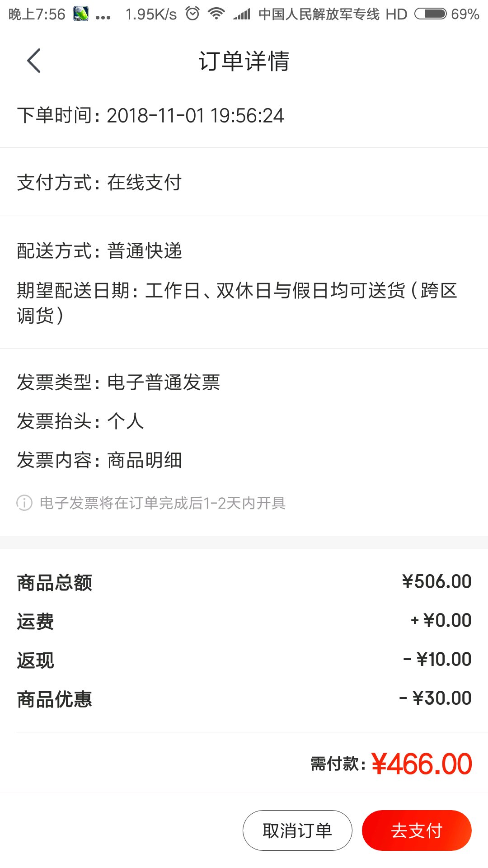Image resolution: width=488 pixels, height=868 pixels.
Task: Tap the 期望配送日期 delivery date text
Action: pyautogui.click(x=237, y=303)
